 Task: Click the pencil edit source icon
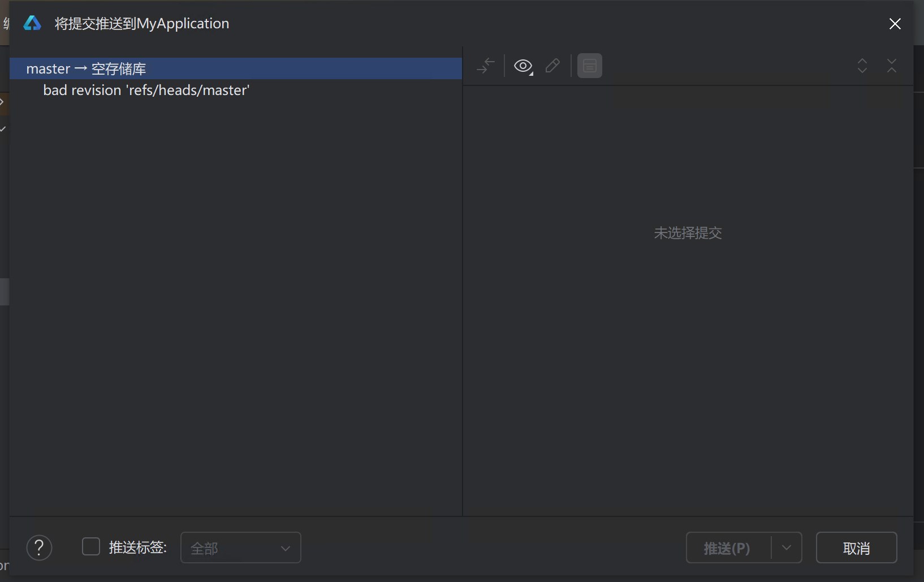pos(552,66)
